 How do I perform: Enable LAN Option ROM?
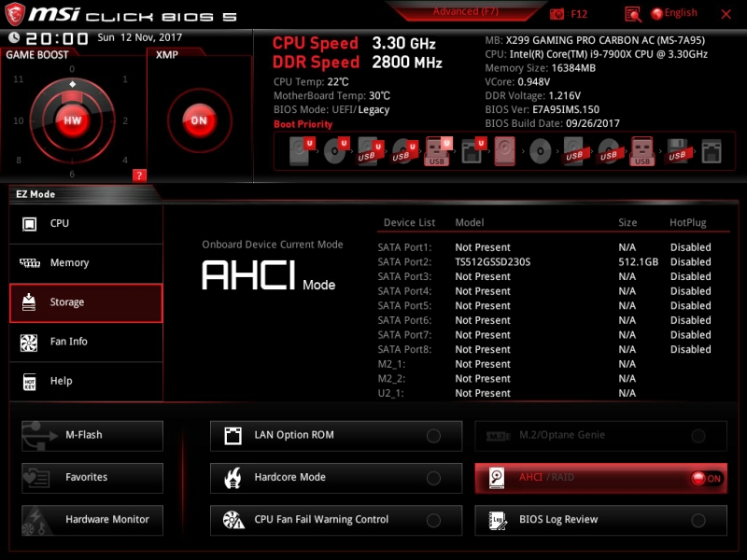coord(336,436)
